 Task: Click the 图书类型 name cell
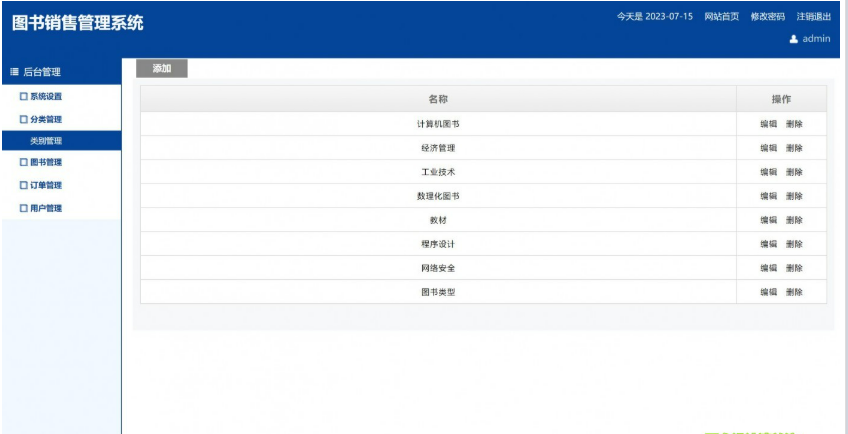[438, 292]
